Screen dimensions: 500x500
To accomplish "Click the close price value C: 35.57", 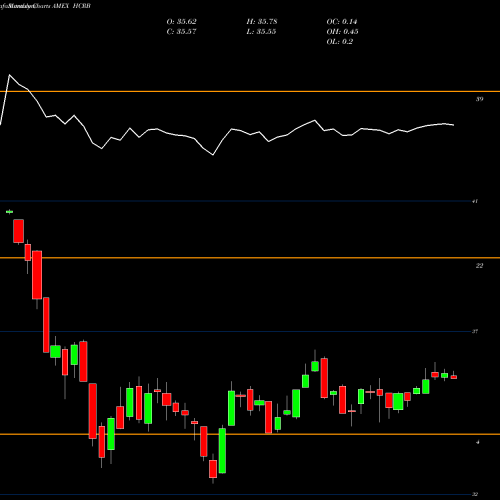I will pos(182,32).
